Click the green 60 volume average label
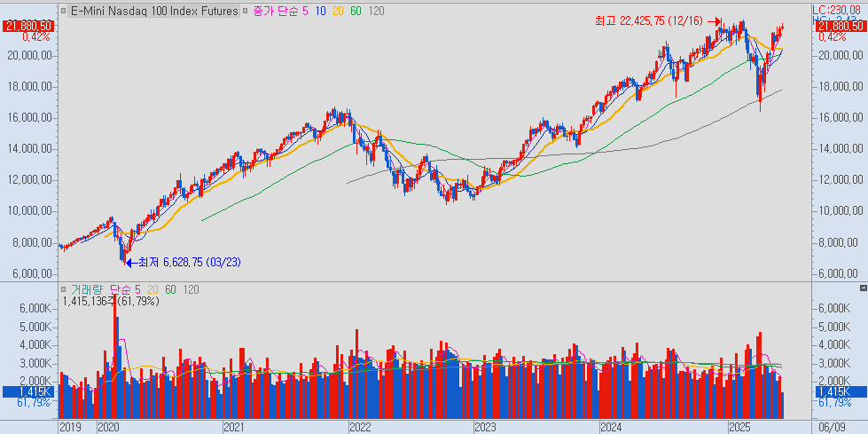The width and height of the screenshot is (868, 434). 170,289
